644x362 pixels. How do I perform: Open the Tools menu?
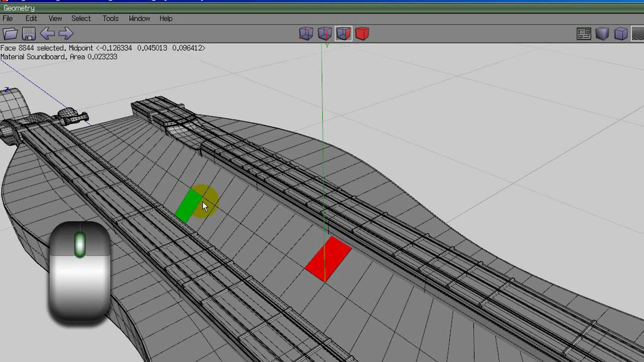(x=110, y=19)
